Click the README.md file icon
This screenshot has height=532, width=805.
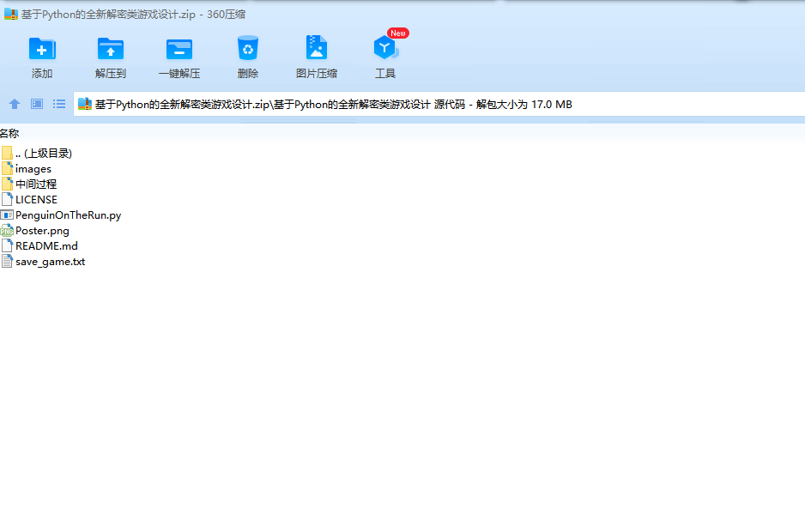click(7, 246)
